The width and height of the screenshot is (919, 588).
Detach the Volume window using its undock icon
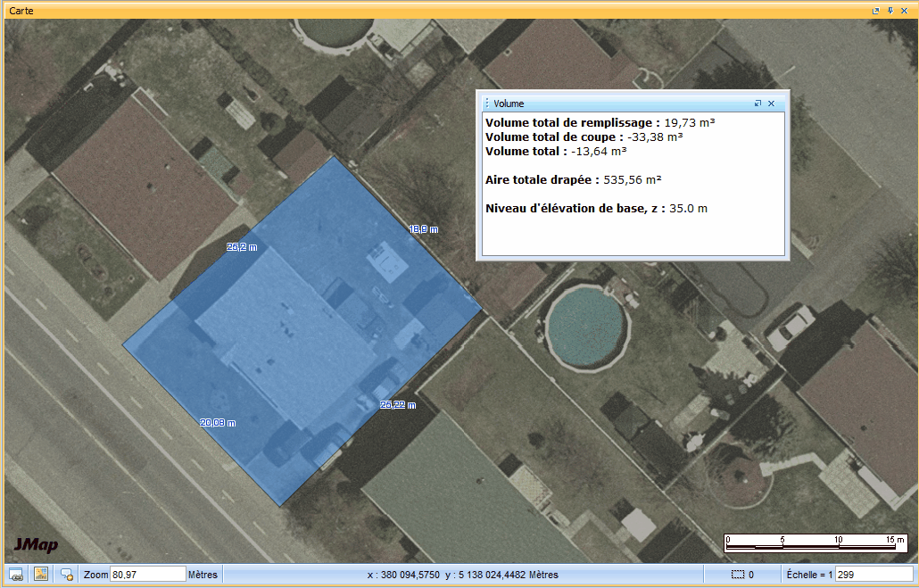[x=758, y=103]
